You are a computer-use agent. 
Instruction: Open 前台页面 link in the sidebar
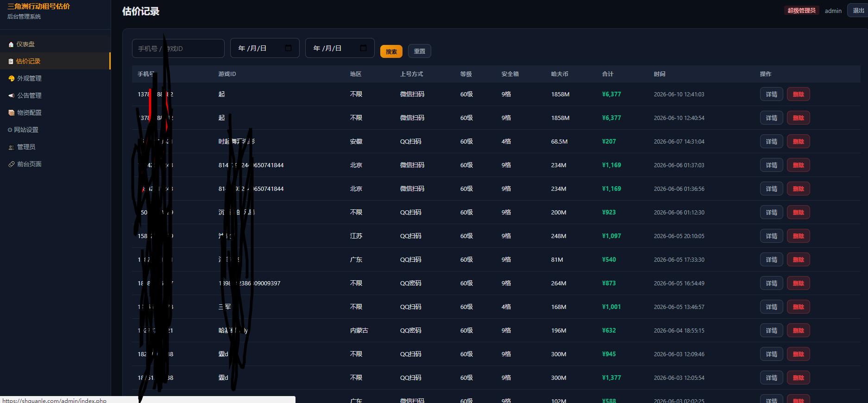click(x=55, y=164)
